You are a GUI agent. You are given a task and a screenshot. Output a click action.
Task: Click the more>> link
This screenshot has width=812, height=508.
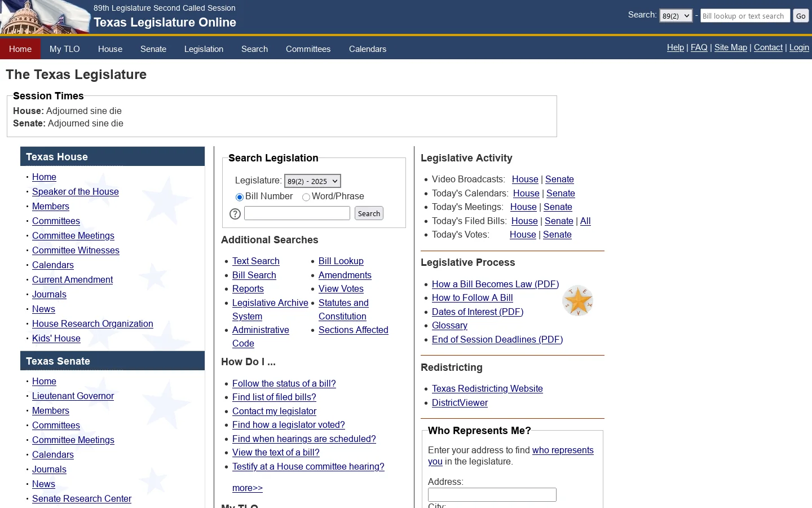248,488
